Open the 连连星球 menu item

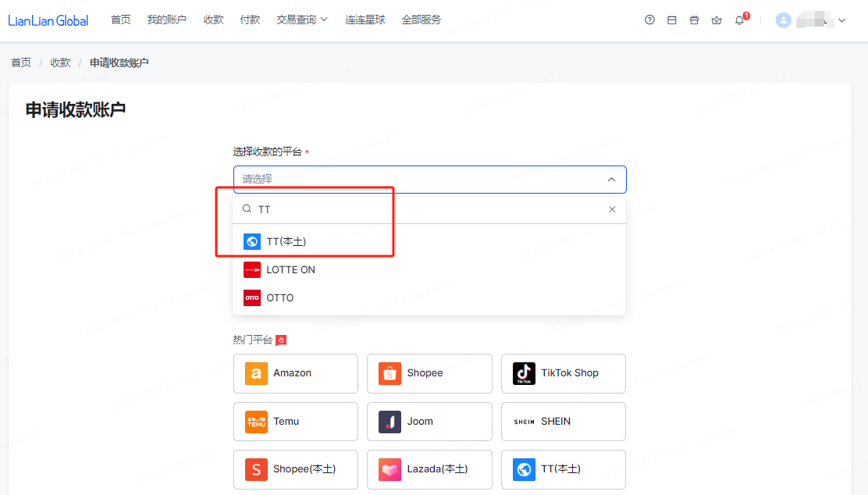coord(365,20)
